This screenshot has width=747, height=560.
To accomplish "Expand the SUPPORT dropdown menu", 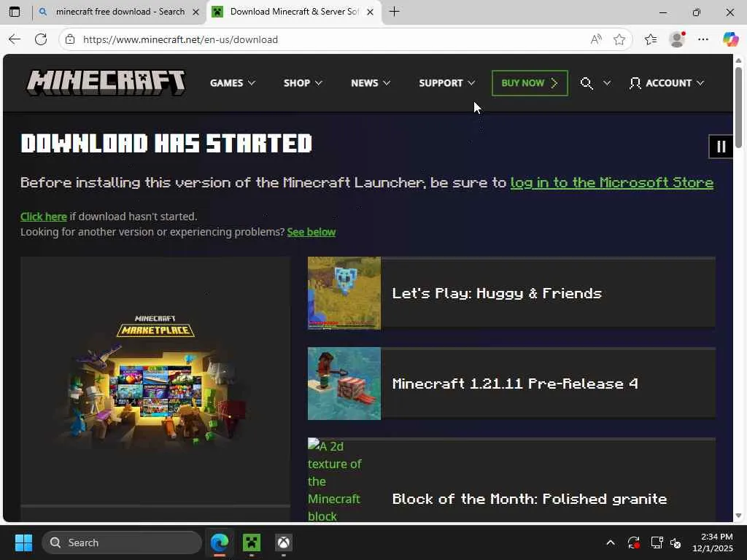I will click(447, 83).
